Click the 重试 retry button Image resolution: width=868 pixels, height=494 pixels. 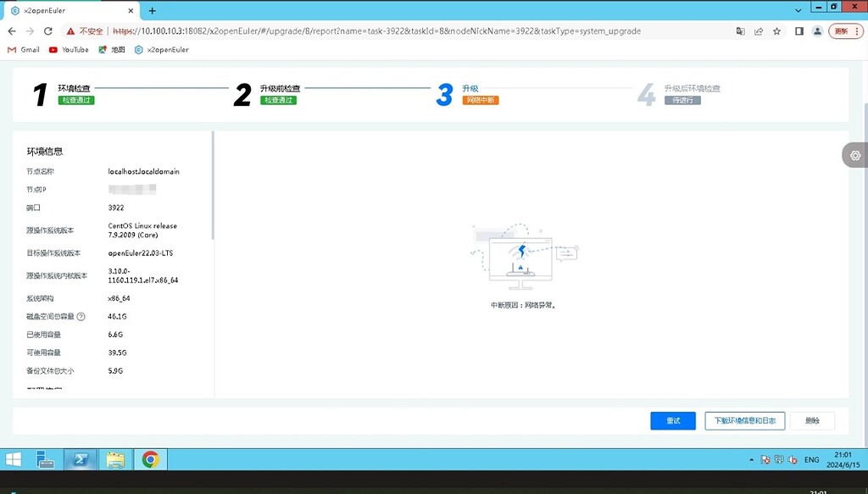point(673,420)
